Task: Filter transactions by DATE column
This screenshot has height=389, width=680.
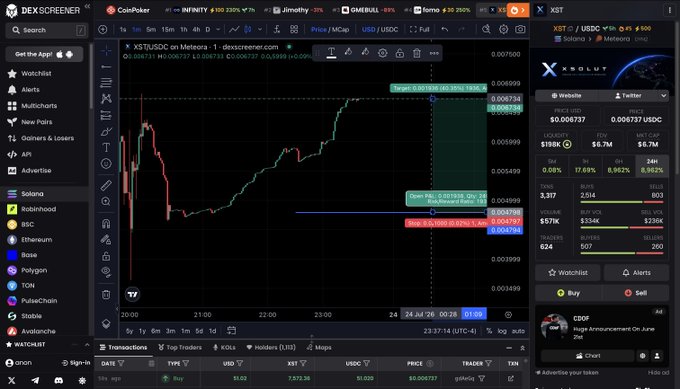Action: 121,363
